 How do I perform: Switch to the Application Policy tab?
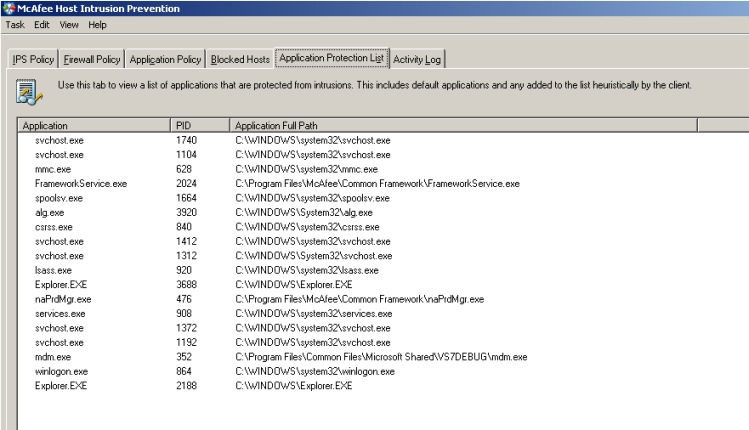(165, 59)
